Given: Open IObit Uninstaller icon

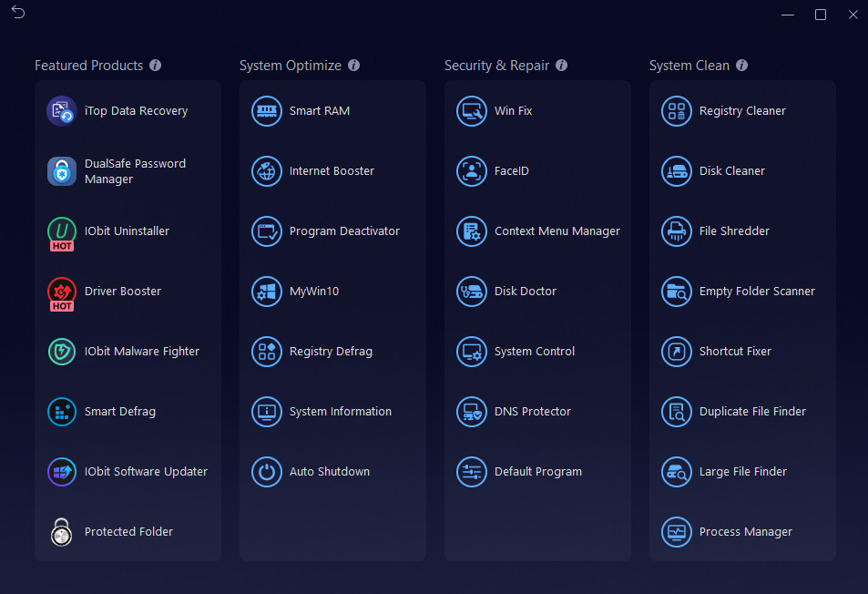Looking at the screenshot, I should point(61,233).
